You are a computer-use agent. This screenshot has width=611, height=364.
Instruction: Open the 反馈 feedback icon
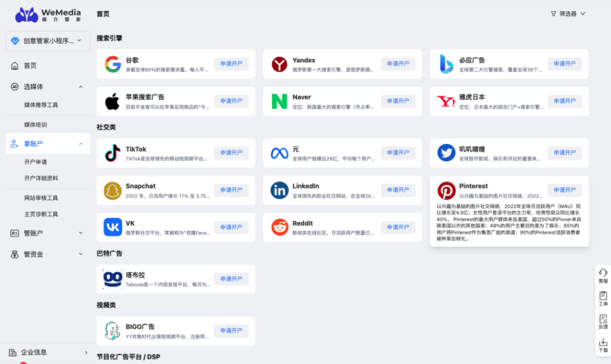coord(603,322)
